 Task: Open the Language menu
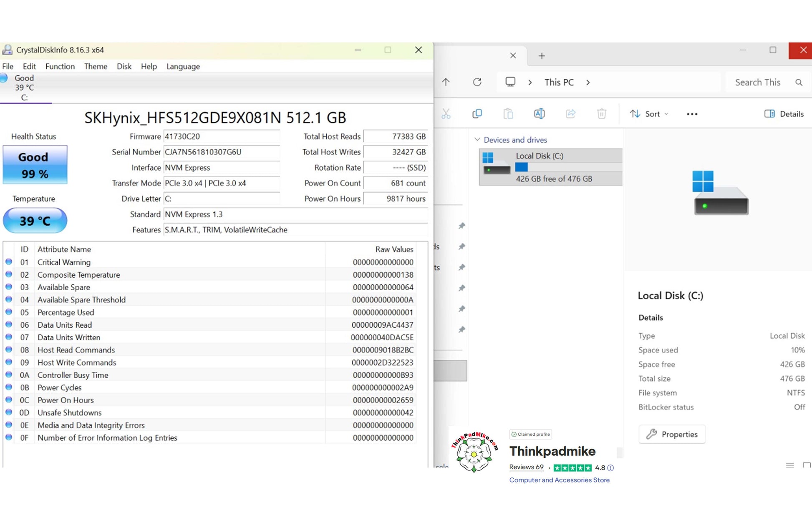[x=183, y=66]
